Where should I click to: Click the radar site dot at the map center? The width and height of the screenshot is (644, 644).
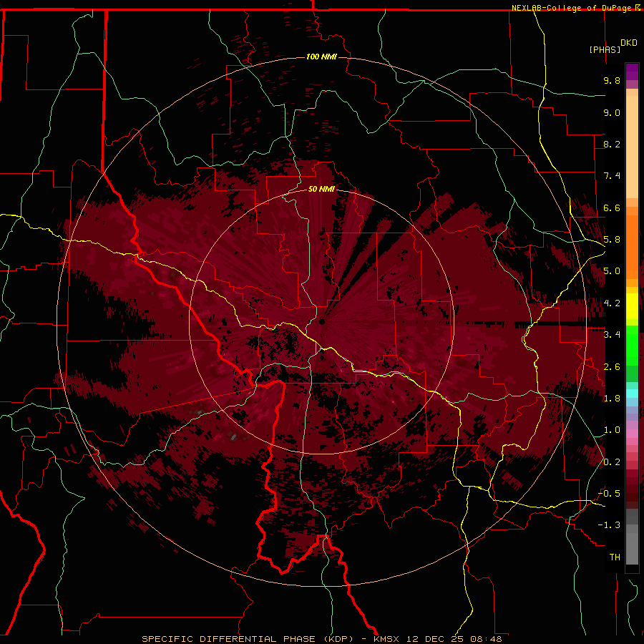tap(322, 321)
